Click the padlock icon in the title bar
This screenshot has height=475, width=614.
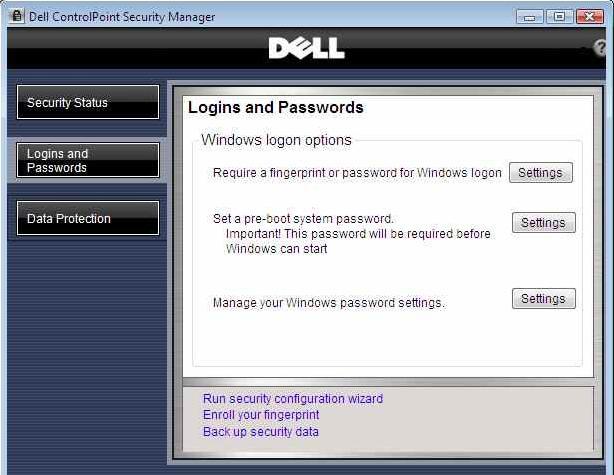(16, 16)
